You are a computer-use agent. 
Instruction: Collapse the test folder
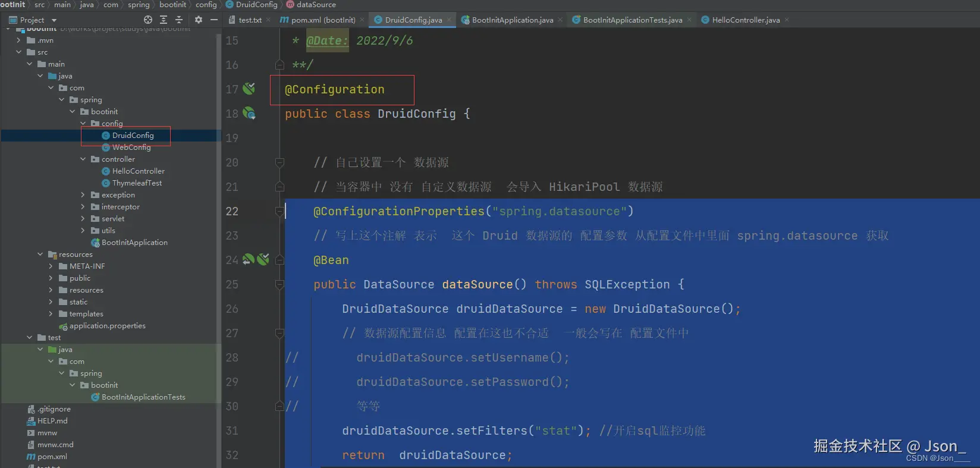click(30, 338)
